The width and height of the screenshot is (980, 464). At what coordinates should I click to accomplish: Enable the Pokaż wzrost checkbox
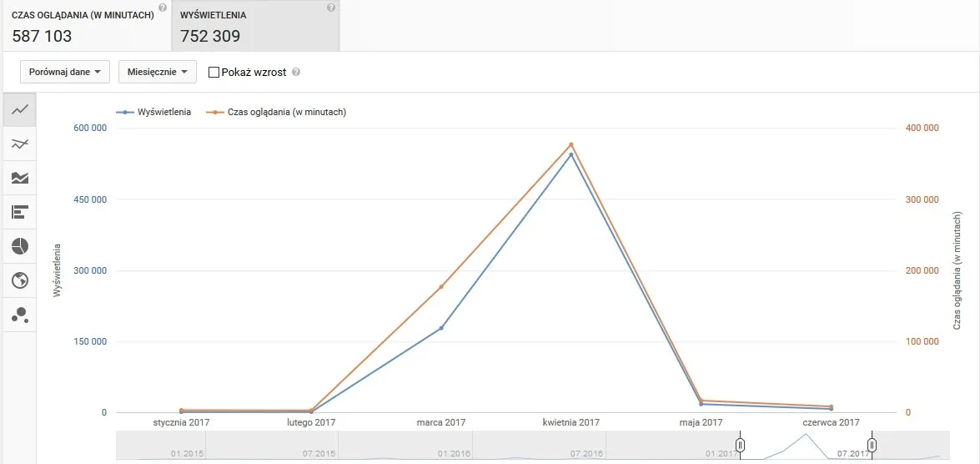point(214,72)
